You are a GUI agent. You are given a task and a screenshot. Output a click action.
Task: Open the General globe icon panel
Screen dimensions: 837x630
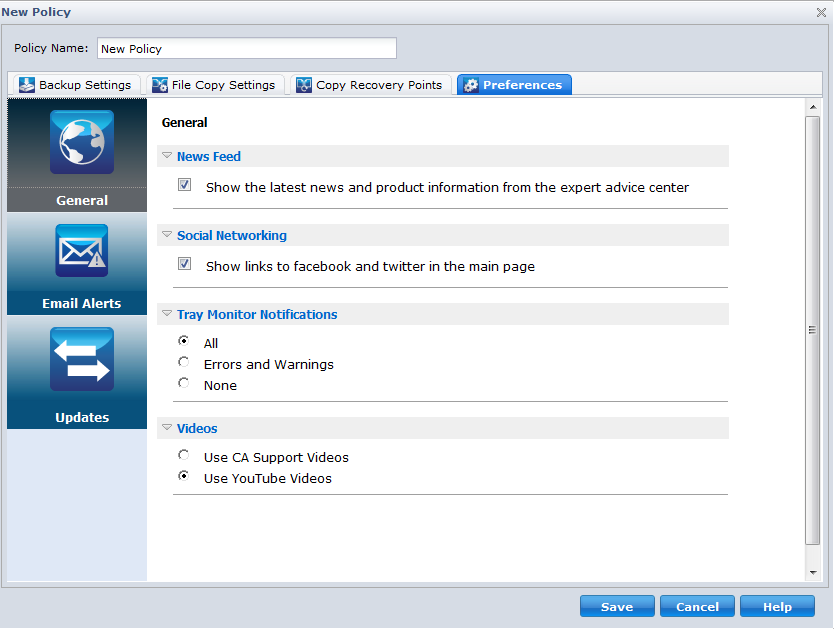click(x=81, y=143)
